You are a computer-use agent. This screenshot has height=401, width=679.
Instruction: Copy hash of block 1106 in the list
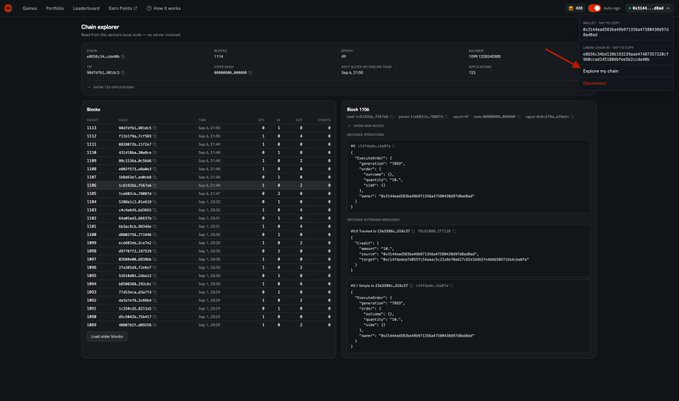[155, 185]
